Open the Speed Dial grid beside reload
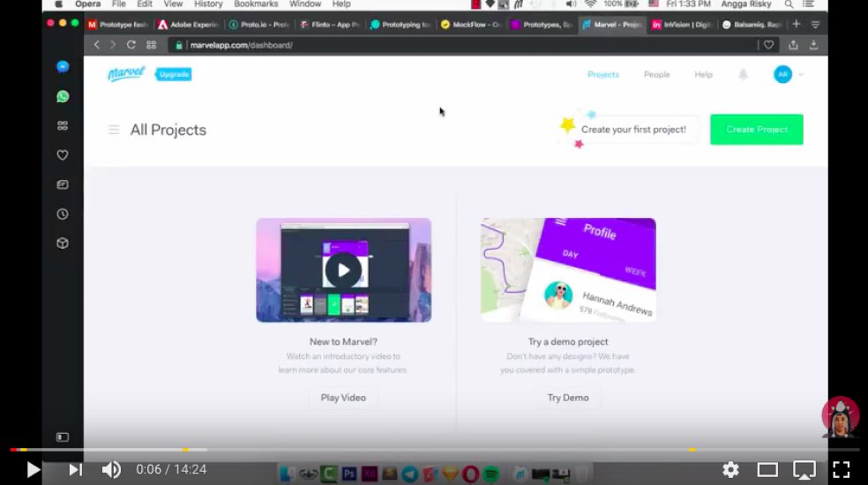 [151, 45]
